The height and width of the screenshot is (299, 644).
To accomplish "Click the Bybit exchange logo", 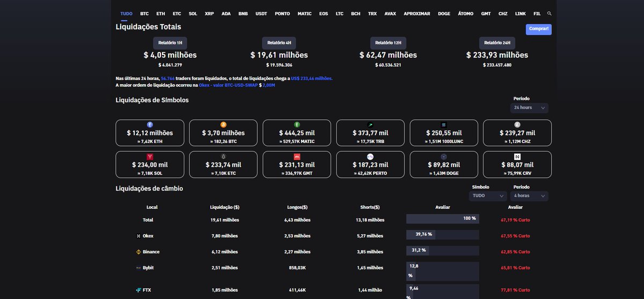I will (x=138, y=267).
